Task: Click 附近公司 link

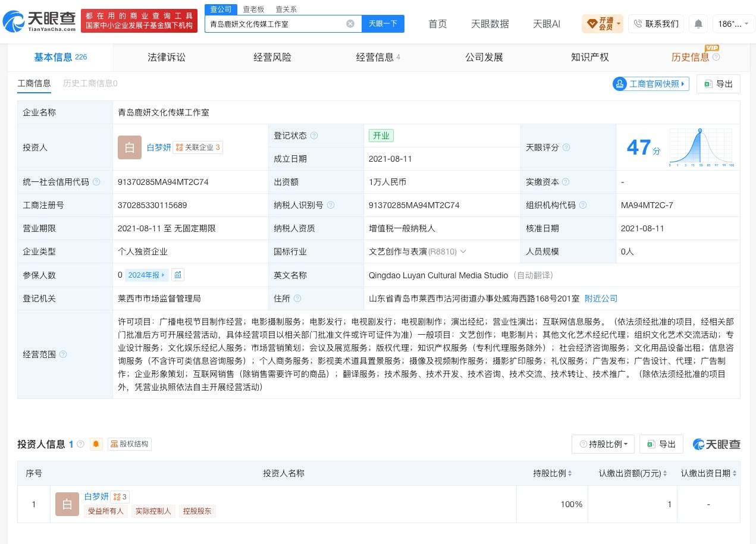Action: point(601,298)
